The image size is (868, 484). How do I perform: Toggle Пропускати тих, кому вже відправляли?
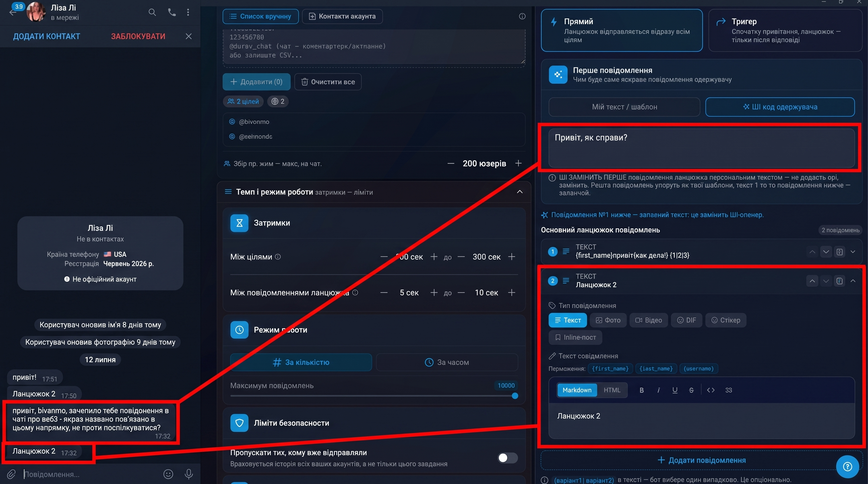pyautogui.click(x=508, y=458)
